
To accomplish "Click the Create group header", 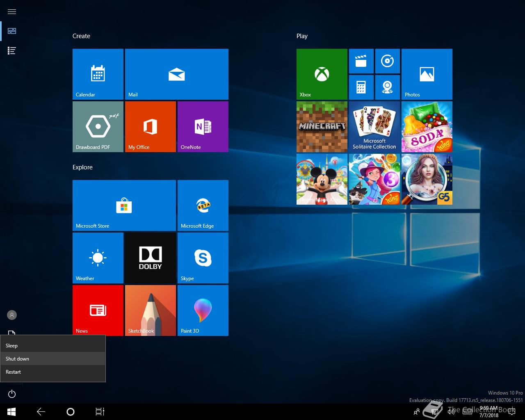I will click(x=81, y=36).
